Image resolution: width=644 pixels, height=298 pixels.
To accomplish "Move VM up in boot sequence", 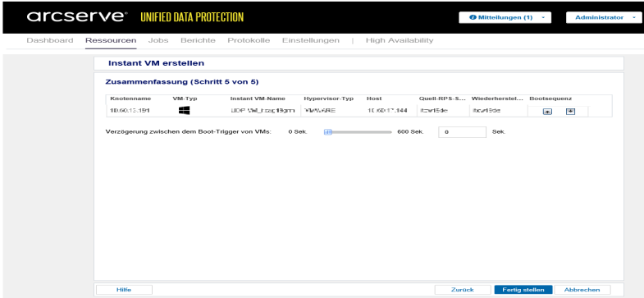I will pyautogui.click(x=547, y=112).
